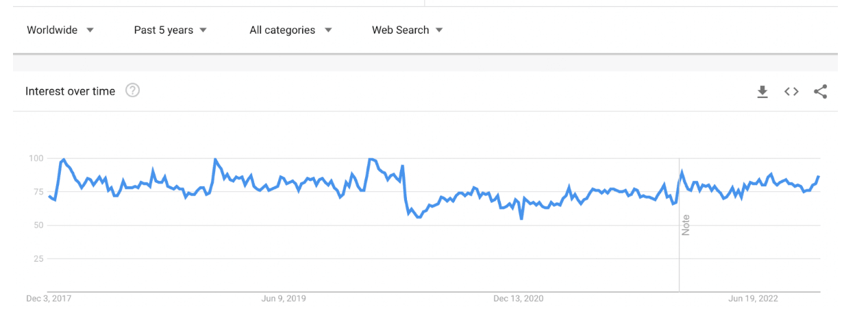The height and width of the screenshot is (324, 868).
Task: Download the chart data as CSV
Action: coord(762,92)
